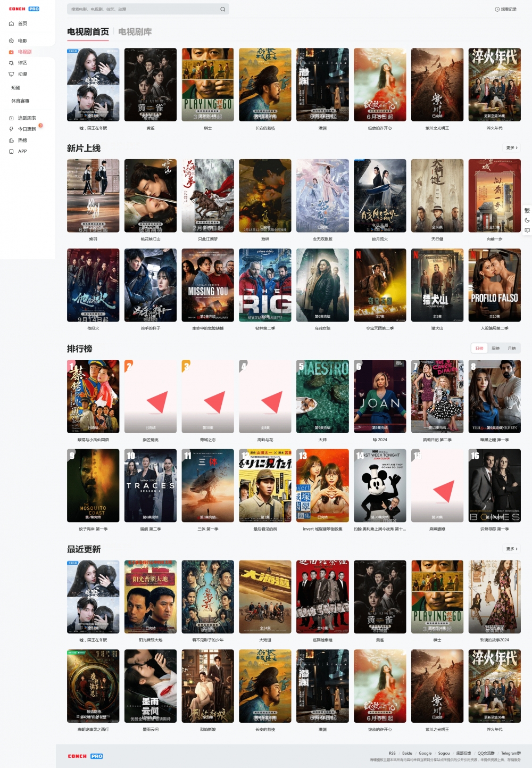Click the search magnifier icon

[x=222, y=9]
